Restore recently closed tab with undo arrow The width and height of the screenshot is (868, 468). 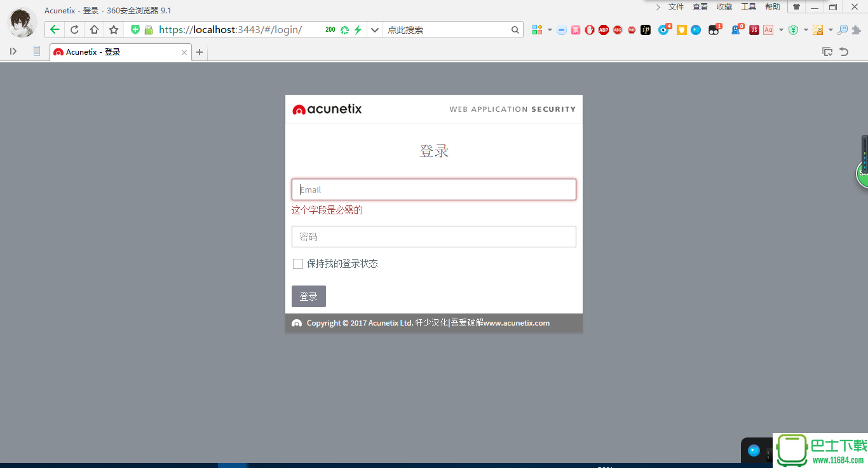[x=844, y=52]
